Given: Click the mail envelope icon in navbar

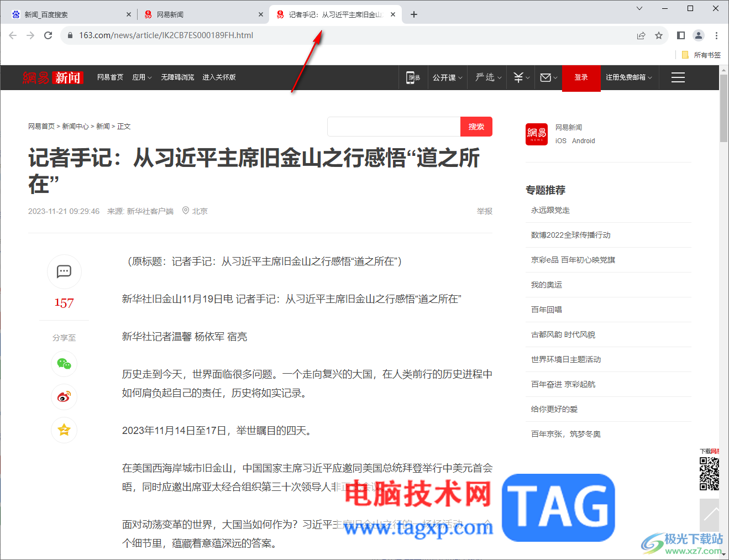Looking at the screenshot, I should point(546,77).
